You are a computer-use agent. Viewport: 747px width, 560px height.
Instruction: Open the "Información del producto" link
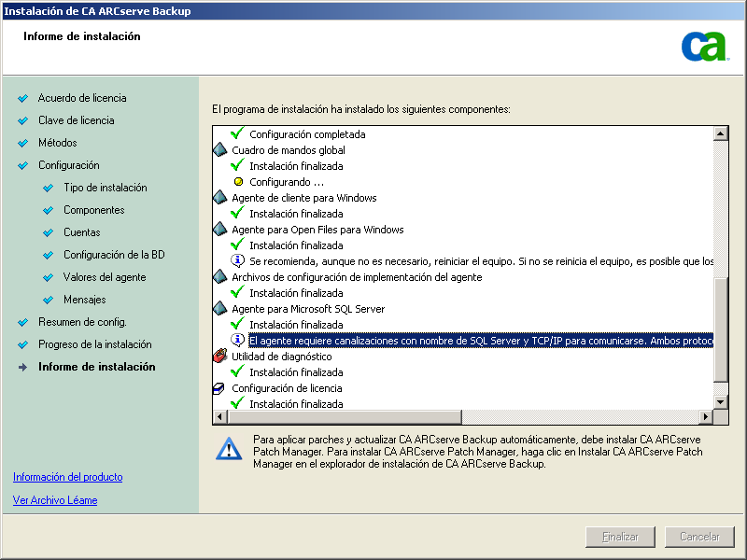pos(66,477)
